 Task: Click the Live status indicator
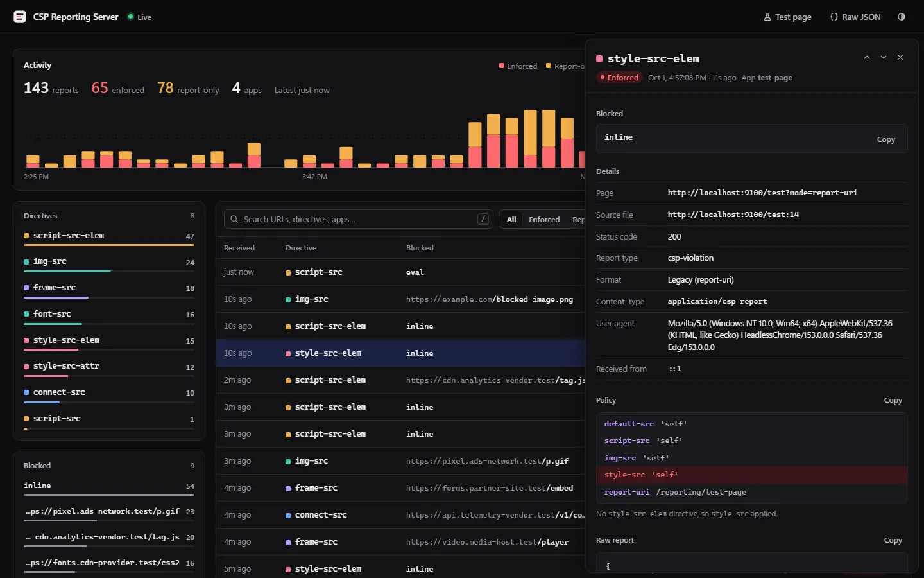pos(139,17)
